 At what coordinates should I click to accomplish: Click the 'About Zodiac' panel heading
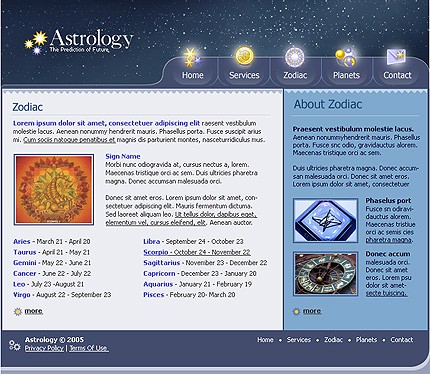coord(328,104)
